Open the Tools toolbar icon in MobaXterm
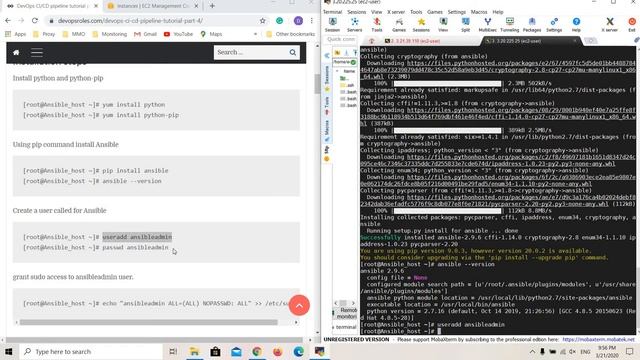This screenshot has width=640, height=360. tap(377, 24)
